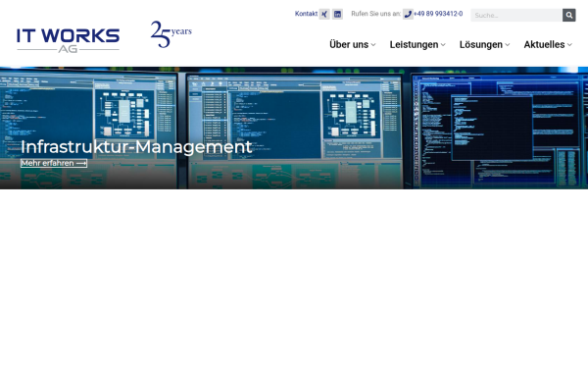Screen dimensions: 588x368
Task: Expand the Lösungen chevron
Action: click(508, 45)
